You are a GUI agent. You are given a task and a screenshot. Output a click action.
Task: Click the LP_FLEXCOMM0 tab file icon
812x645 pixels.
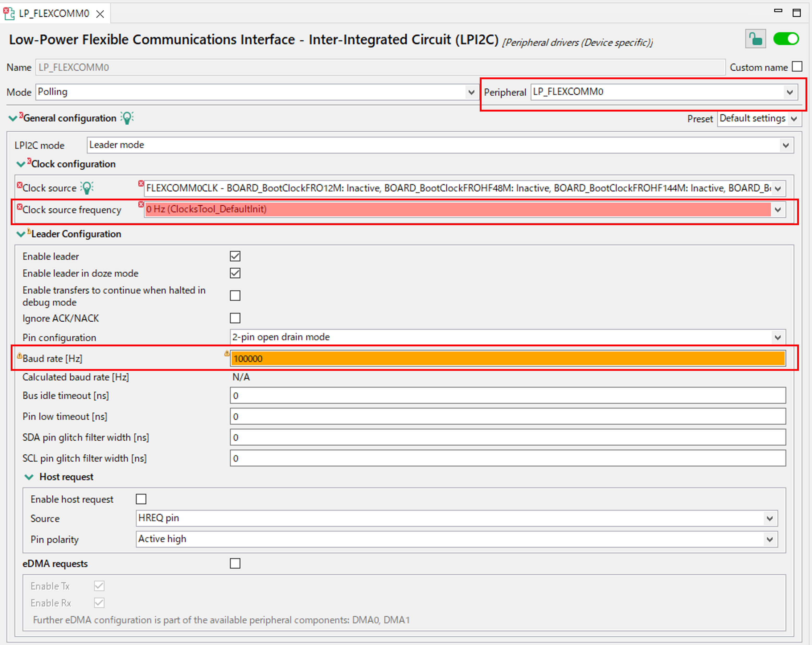(9, 14)
